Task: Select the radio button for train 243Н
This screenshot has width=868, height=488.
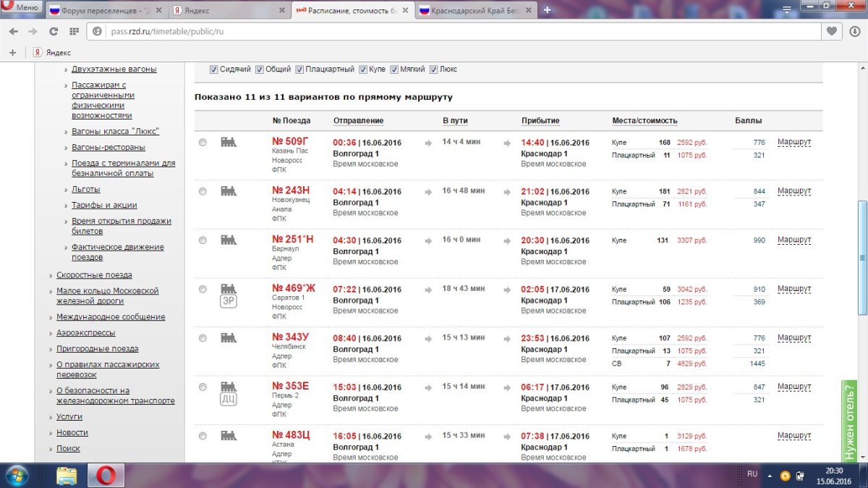Action: (x=203, y=191)
